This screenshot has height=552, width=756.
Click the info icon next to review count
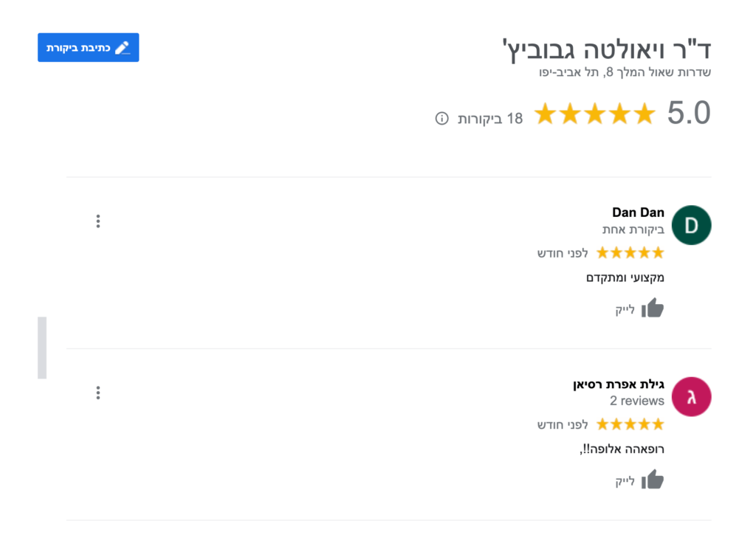point(441,118)
